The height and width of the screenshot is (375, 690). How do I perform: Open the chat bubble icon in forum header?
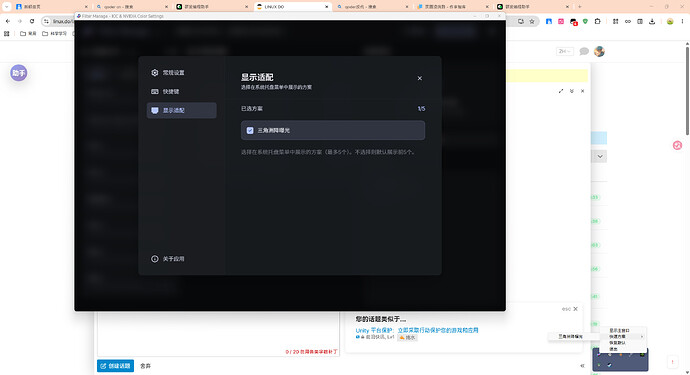[584, 51]
